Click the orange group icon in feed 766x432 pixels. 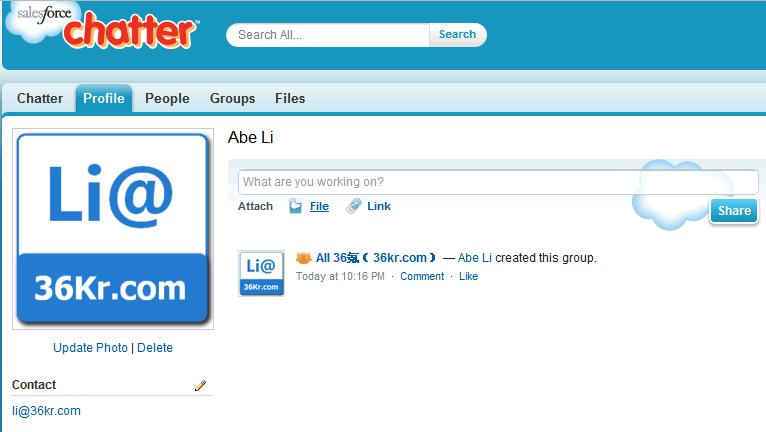[x=303, y=258]
